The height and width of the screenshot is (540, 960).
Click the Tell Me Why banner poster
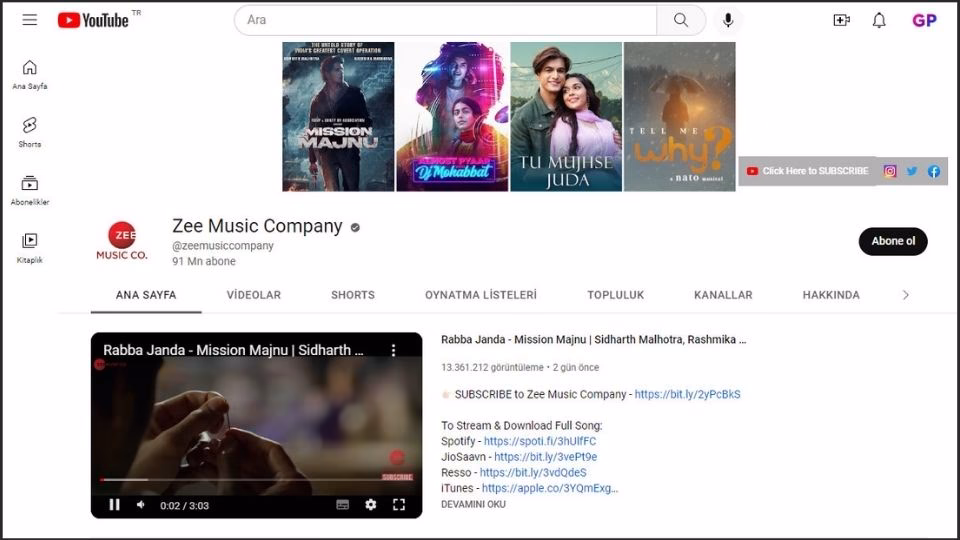680,116
